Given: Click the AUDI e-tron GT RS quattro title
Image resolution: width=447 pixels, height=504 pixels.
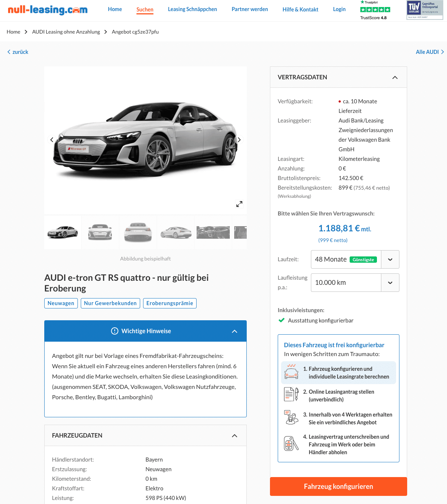Looking at the screenshot, I should pyautogui.click(x=127, y=283).
